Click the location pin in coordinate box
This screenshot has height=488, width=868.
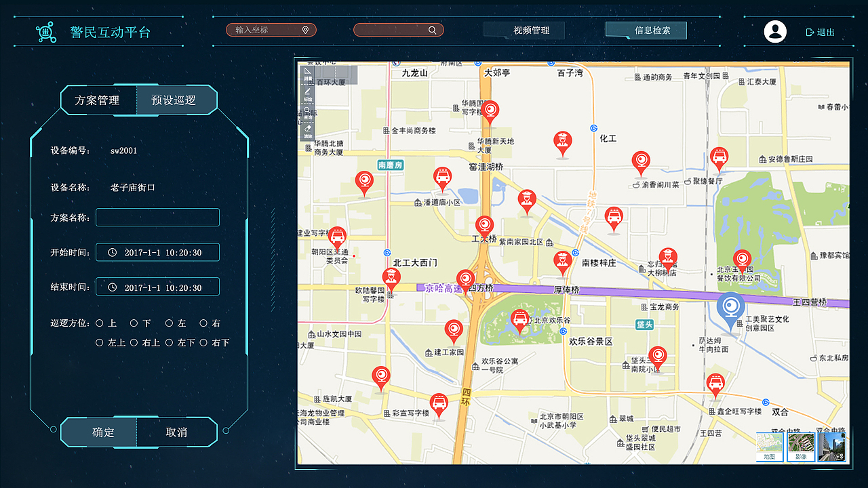pos(305,30)
